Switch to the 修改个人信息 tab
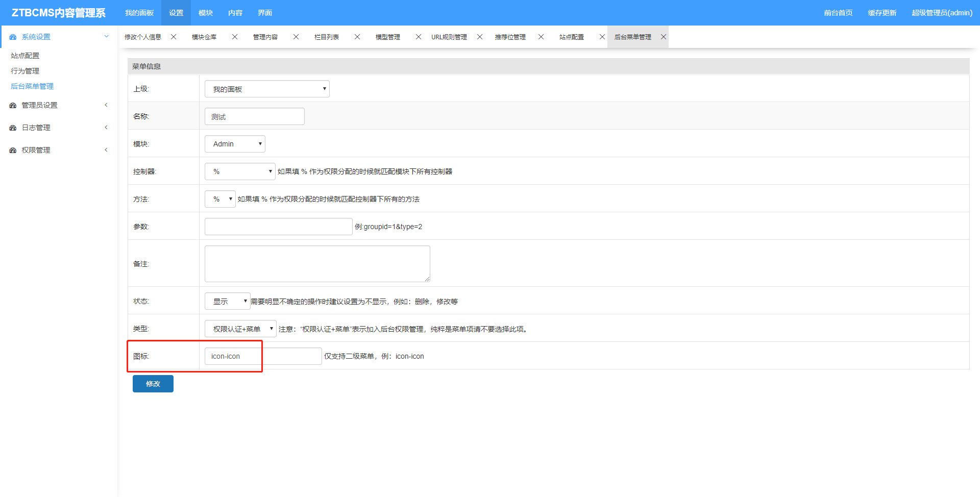980x497 pixels. point(143,37)
